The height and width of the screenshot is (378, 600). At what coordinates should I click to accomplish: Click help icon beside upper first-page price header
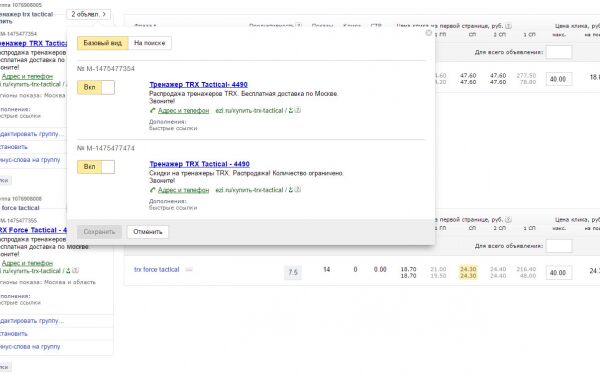[508, 26]
